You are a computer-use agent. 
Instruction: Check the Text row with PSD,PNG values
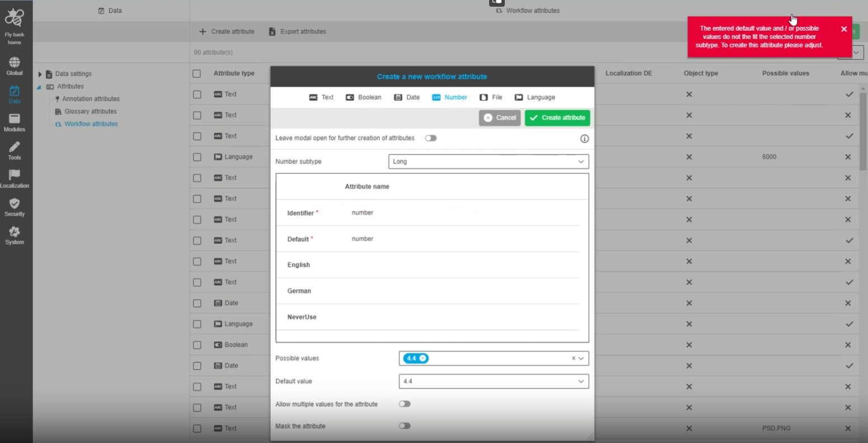196,428
